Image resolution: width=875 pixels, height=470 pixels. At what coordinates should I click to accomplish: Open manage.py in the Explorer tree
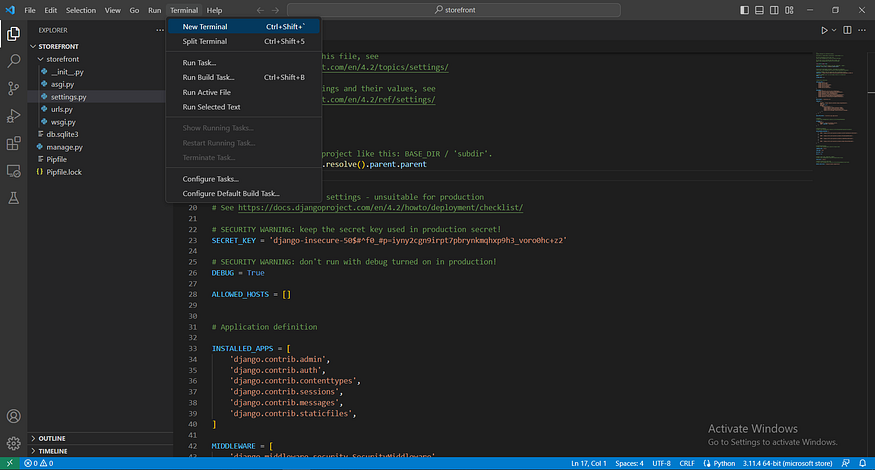64,147
